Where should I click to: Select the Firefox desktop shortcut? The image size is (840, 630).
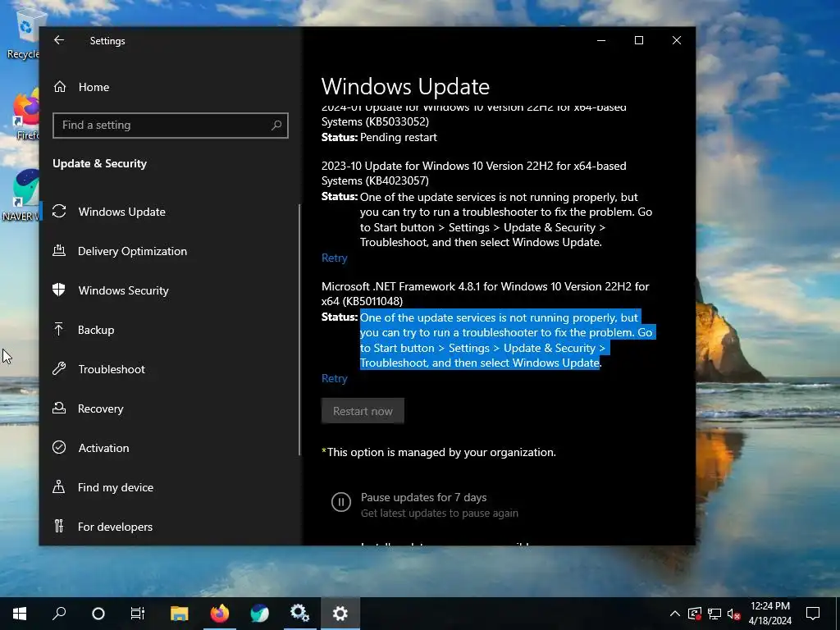pos(25,115)
